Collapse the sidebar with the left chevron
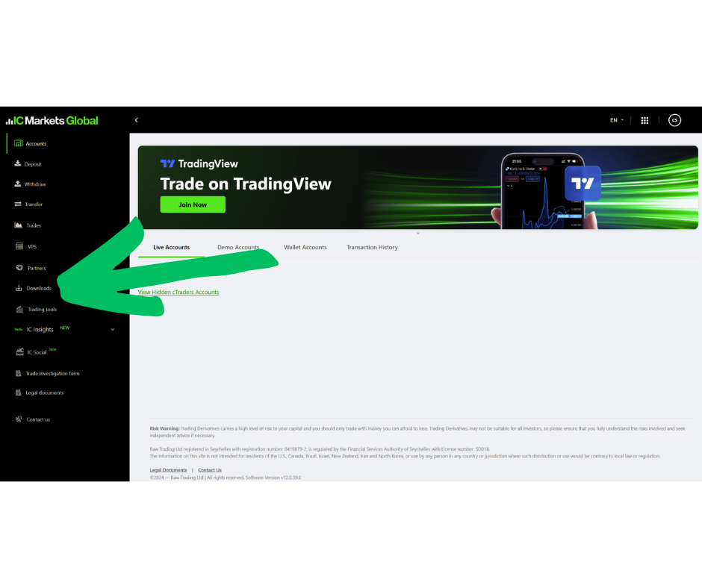 point(137,120)
